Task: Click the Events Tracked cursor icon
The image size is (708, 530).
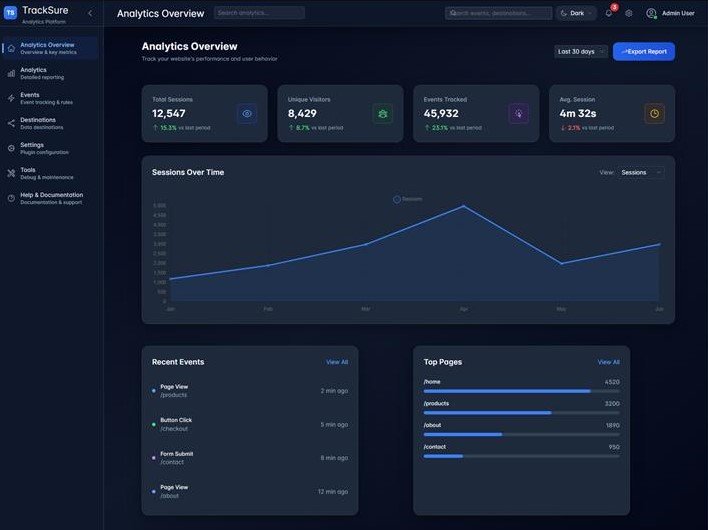Action: click(x=518, y=114)
